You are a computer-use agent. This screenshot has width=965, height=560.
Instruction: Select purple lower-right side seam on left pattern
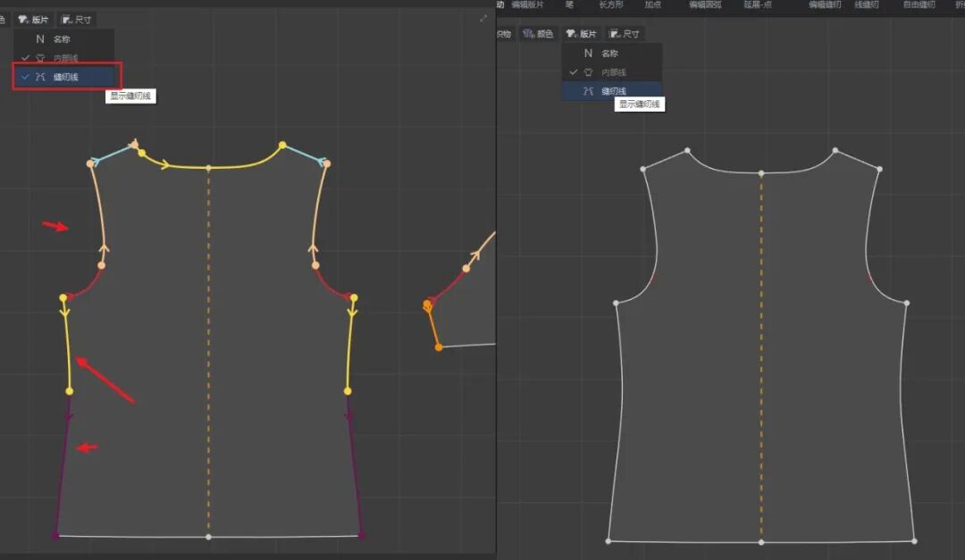click(355, 464)
